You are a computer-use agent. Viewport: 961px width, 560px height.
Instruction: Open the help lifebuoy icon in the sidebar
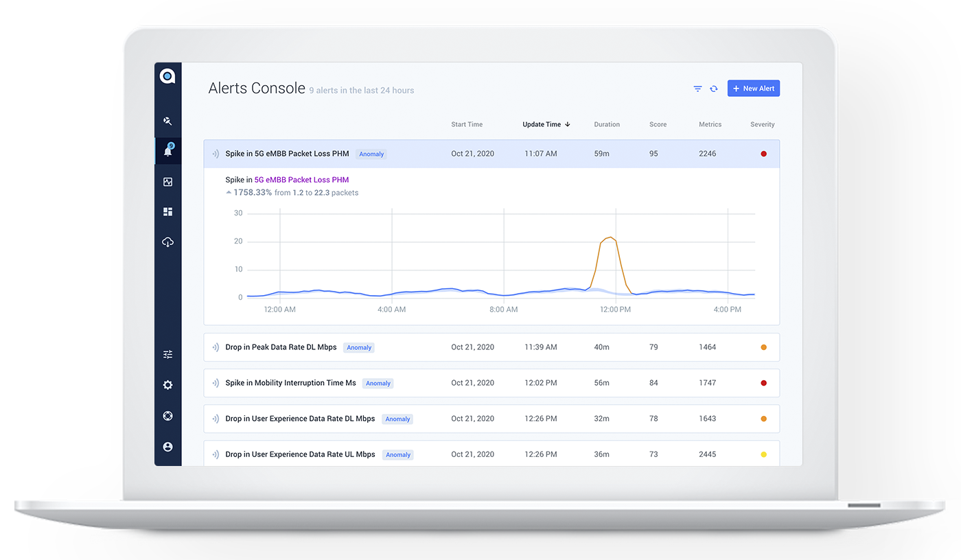[167, 416]
